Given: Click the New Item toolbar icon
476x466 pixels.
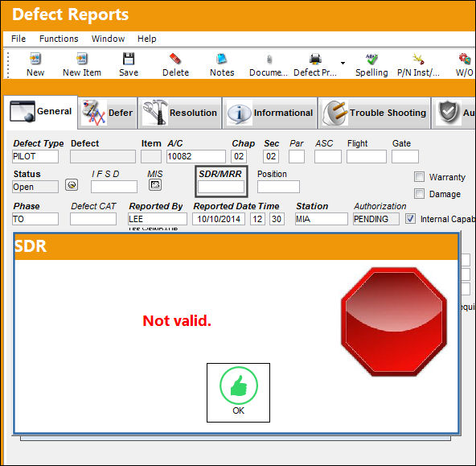Looking at the screenshot, I should tap(82, 59).
